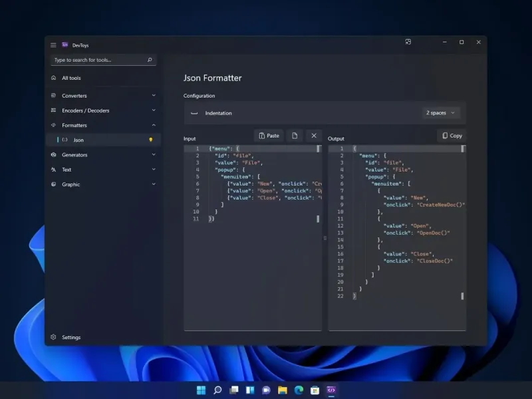The image size is (532, 399).
Task: Open Widgets from the taskbar
Action: 250,390
